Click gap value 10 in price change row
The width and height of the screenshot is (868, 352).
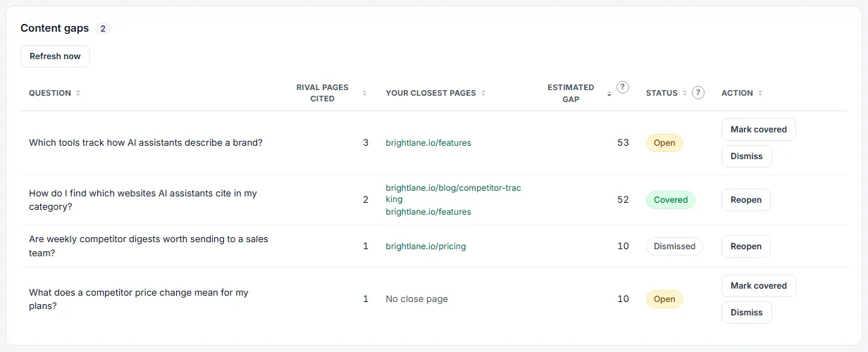pos(623,299)
